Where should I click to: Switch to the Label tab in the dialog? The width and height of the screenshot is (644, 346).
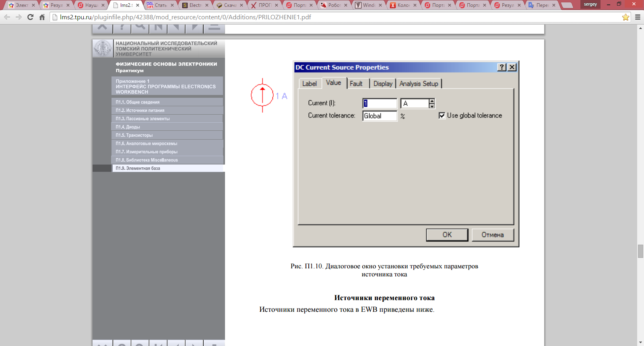[x=310, y=84]
